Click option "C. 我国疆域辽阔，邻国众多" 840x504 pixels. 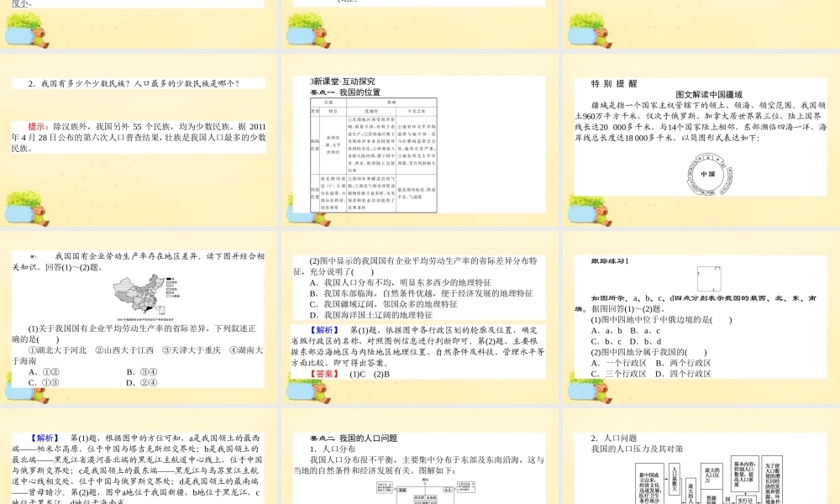coord(384,304)
